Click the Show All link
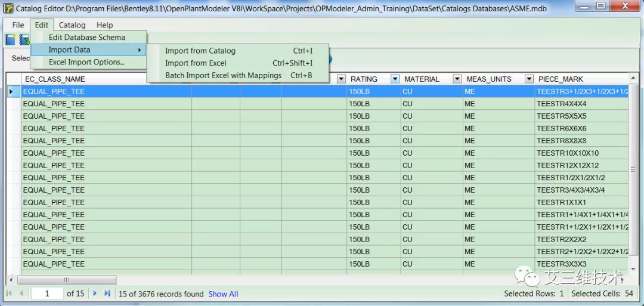 point(223,294)
